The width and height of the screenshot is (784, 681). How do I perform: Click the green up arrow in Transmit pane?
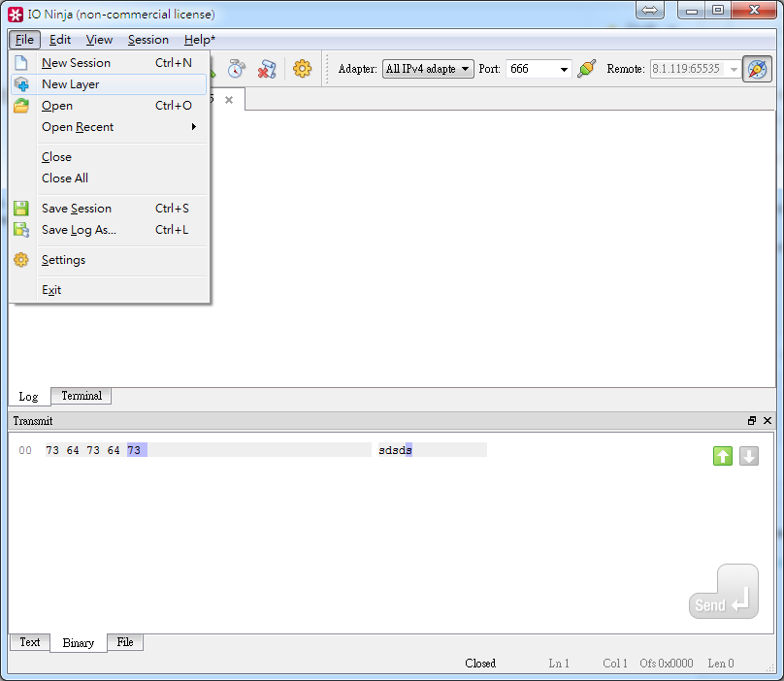(x=723, y=456)
